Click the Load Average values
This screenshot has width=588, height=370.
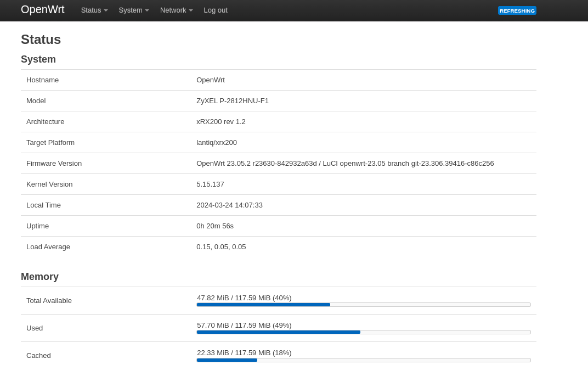221,247
